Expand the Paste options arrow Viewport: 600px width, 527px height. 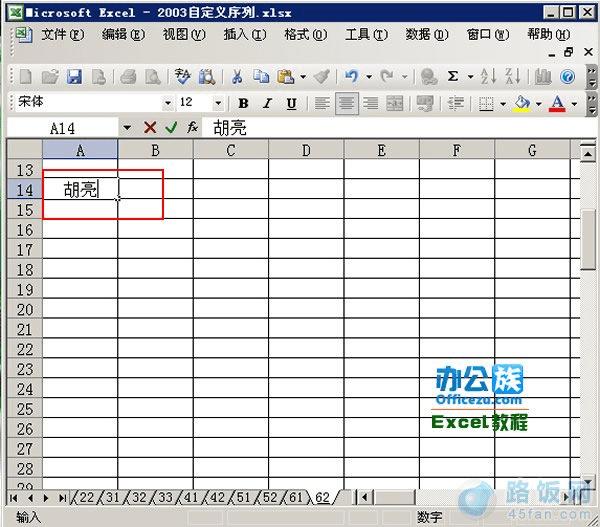pos(303,77)
